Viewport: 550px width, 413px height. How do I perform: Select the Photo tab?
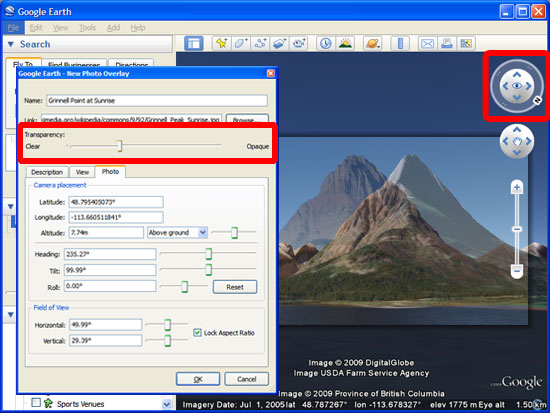coord(110,172)
